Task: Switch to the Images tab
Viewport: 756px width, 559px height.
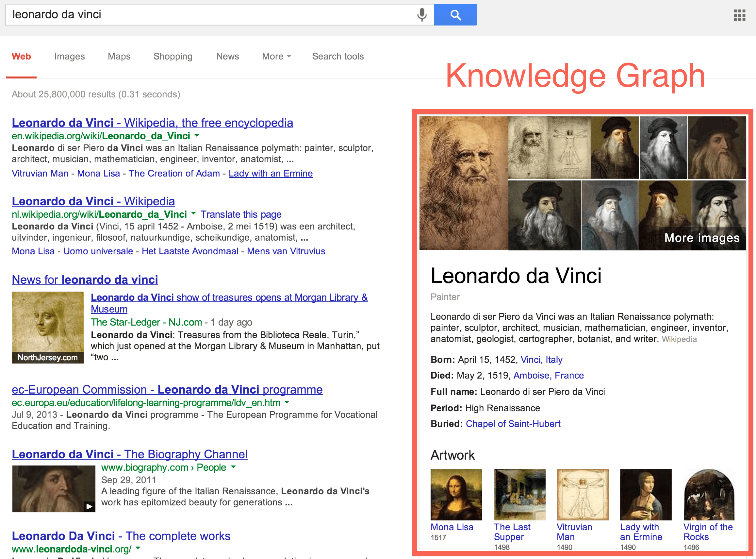Action: 69,57
